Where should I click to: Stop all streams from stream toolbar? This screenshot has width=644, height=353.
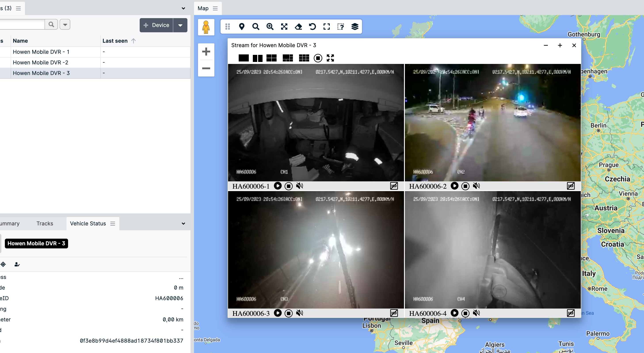pyautogui.click(x=318, y=58)
